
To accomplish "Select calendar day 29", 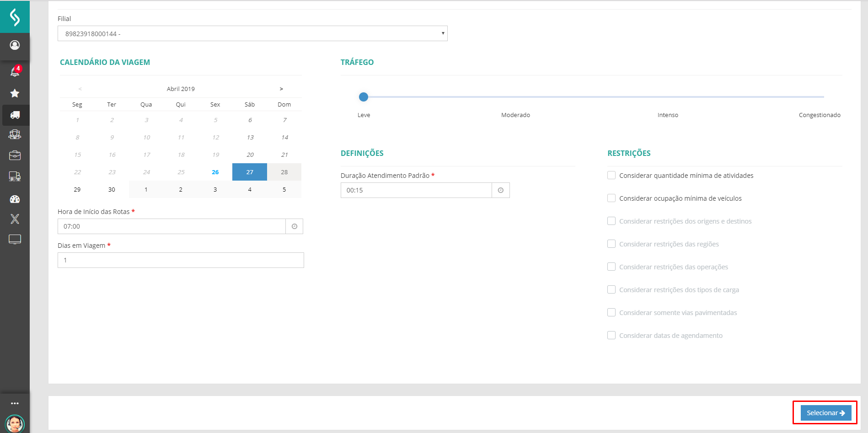I will tap(77, 189).
